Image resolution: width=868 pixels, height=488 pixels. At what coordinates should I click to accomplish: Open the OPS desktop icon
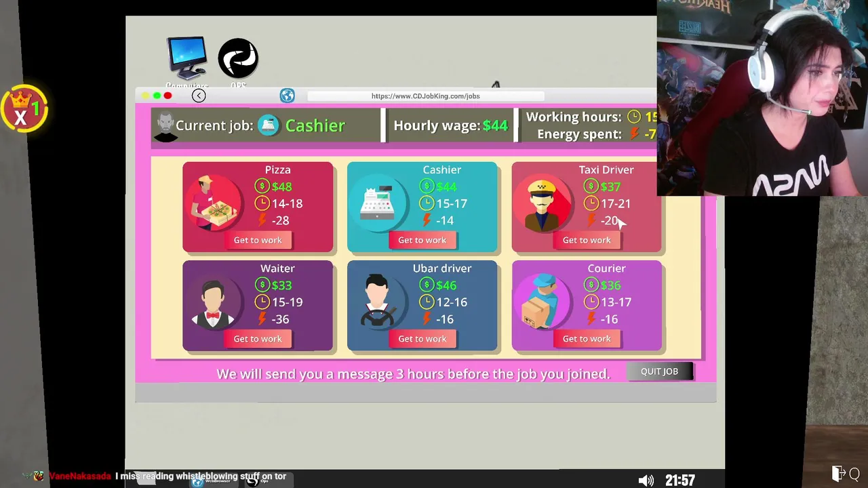[238, 61]
